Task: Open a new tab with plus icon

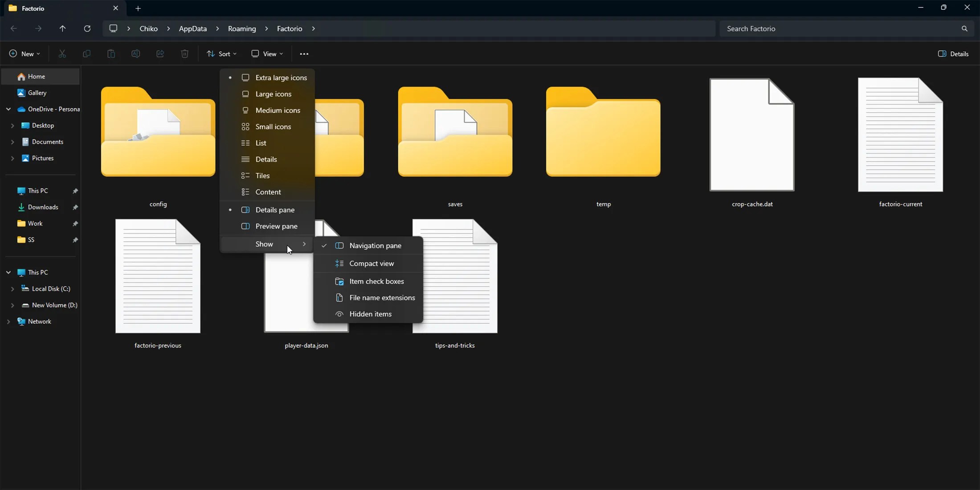Action: [x=138, y=8]
